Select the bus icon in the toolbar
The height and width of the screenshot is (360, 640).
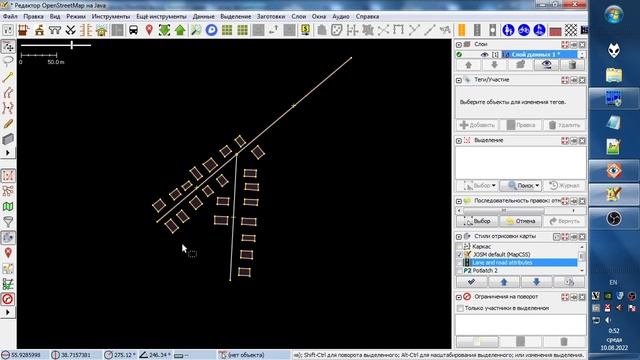[x=133, y=30]
